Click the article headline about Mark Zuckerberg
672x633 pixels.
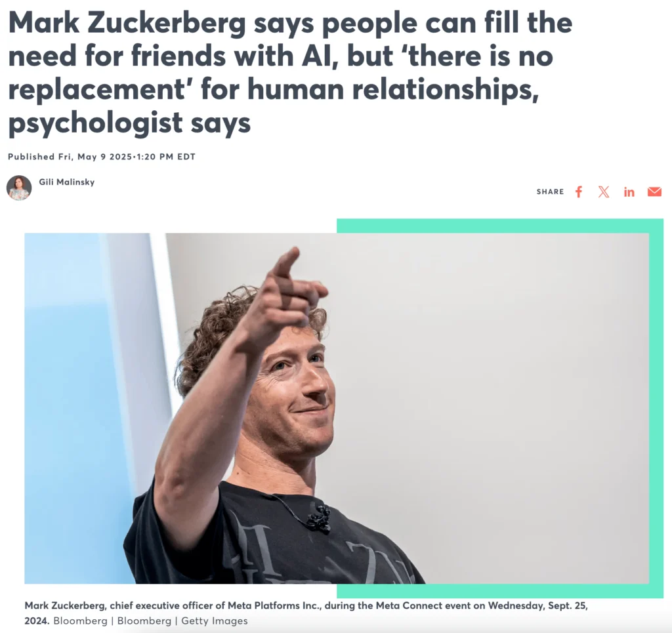coord(290,72)
